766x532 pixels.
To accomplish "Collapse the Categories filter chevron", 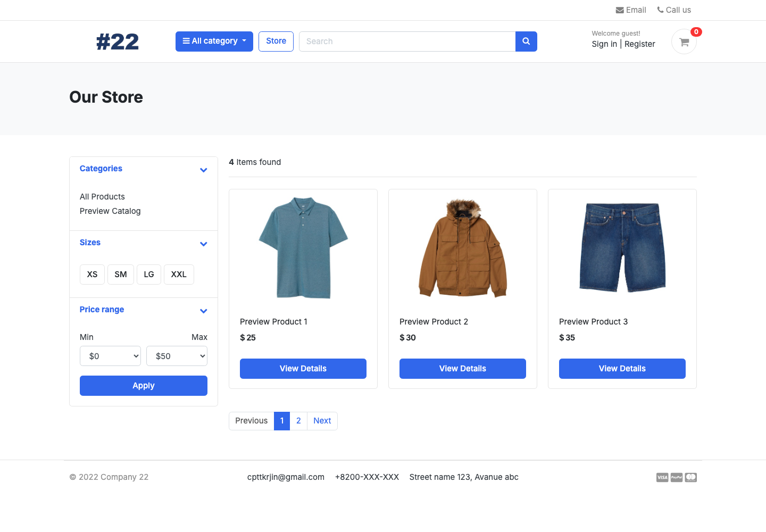I will (x=203, y=170).
